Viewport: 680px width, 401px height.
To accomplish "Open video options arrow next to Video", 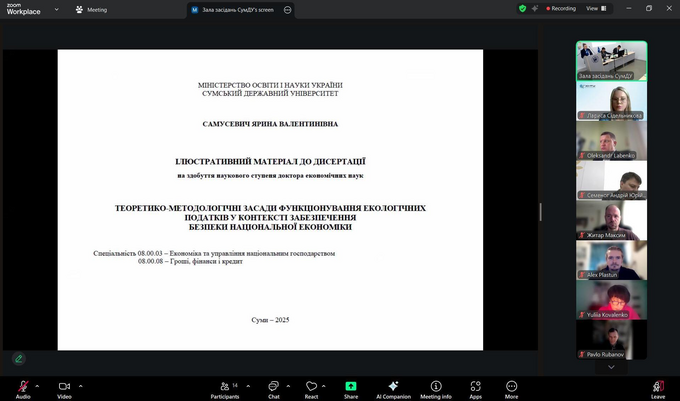I will click(x=80, y=384).
